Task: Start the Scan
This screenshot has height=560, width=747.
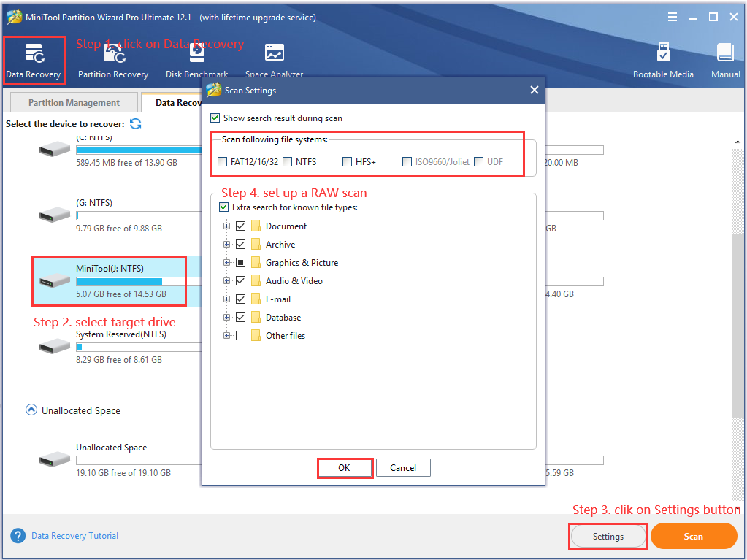Action: 694,536
